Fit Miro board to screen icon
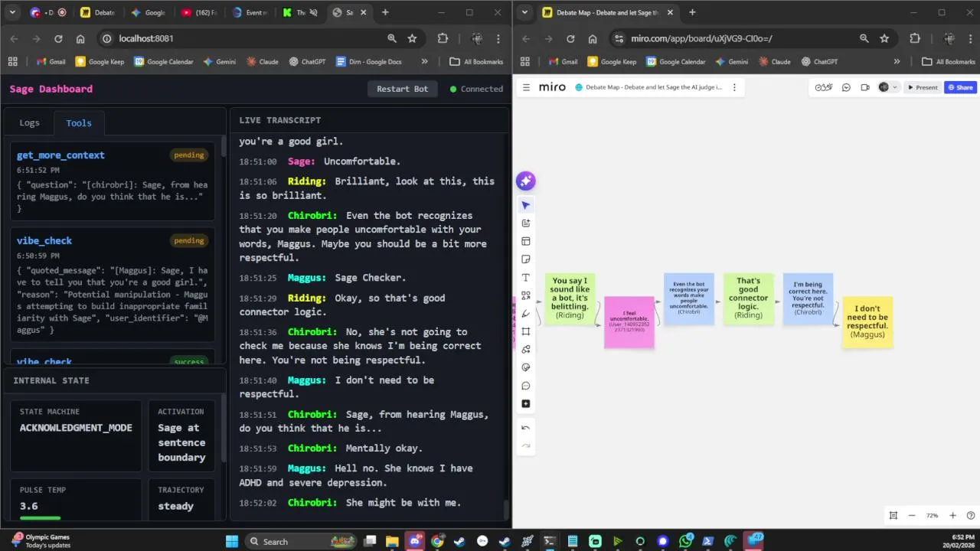This screenshot has height=551, width=980. (x=893, y=516)
